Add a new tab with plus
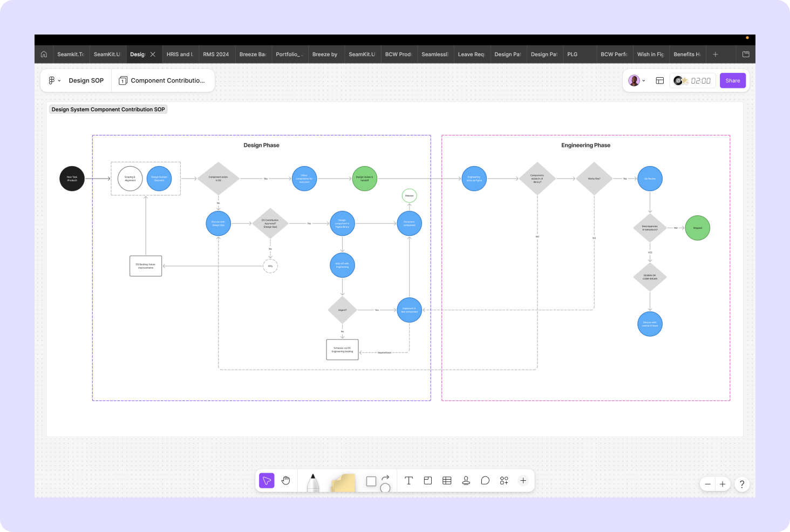The image size is (790, 532). tap(716, 54)
